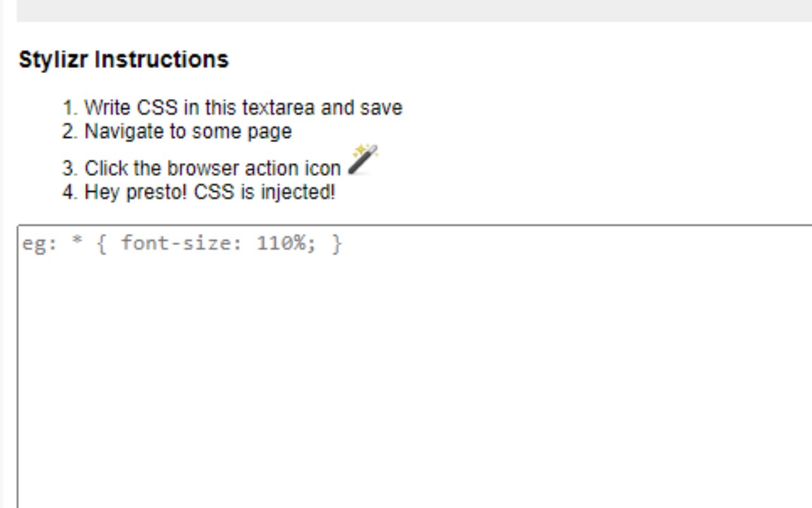Click the gray bar at the top of the page
The image size is (812, 508).
pyautogui.click(x=412, y=10)
